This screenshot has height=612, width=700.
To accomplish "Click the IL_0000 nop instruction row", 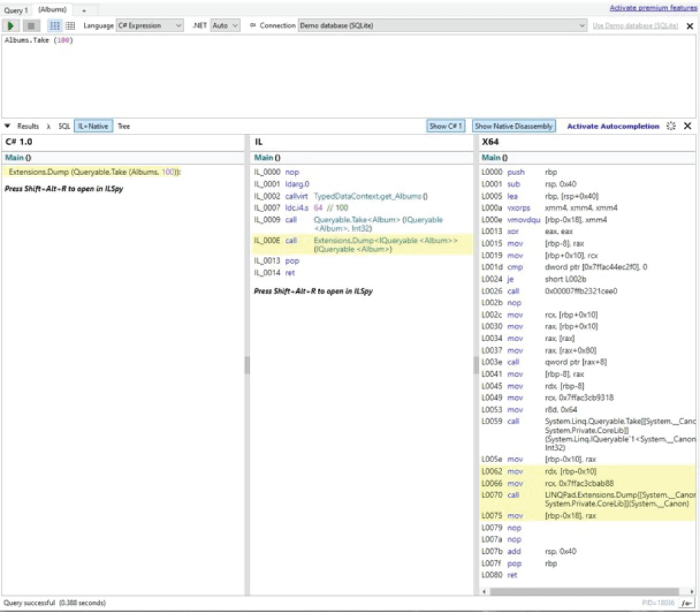I will (276, 172).
